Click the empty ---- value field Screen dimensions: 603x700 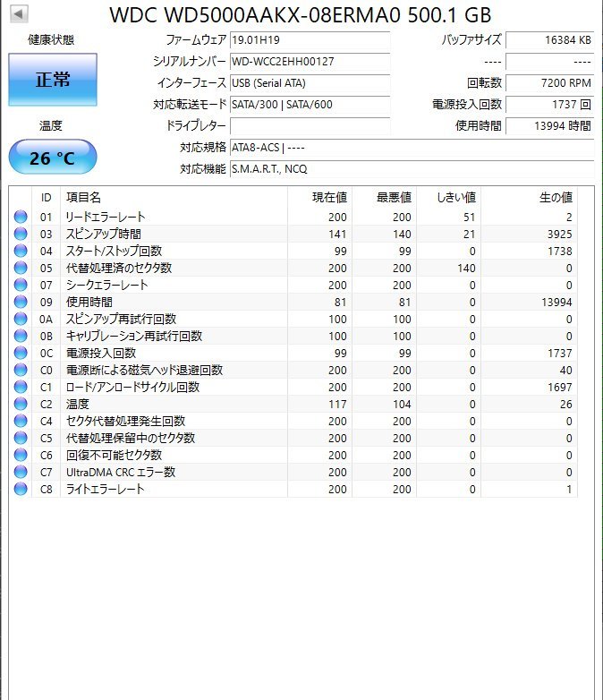coord(549,61)
